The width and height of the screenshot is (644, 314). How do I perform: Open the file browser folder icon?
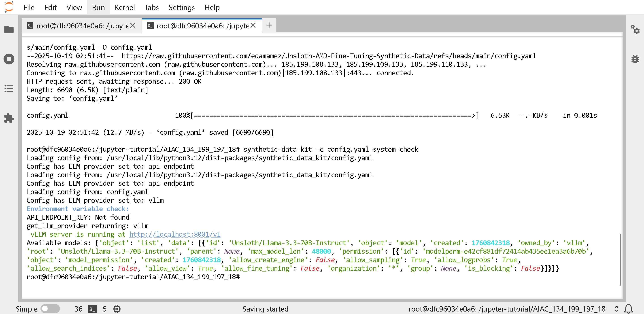(9, 30)
